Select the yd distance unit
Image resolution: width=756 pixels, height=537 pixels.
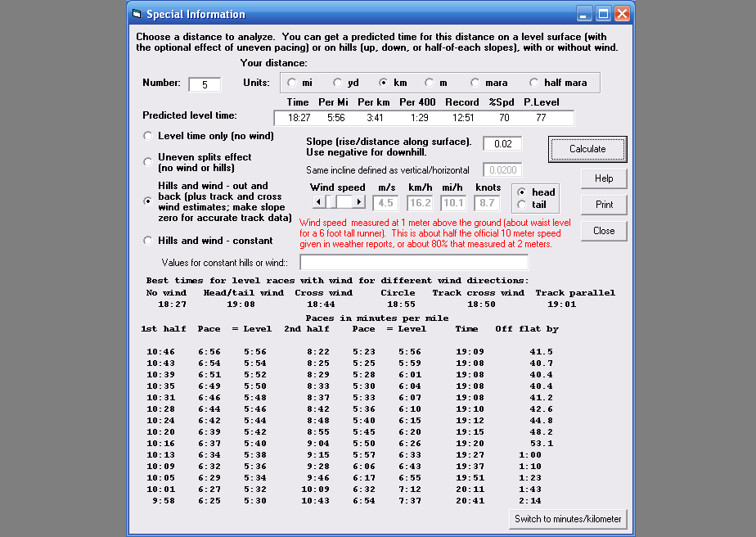click(x=338, y=83)
